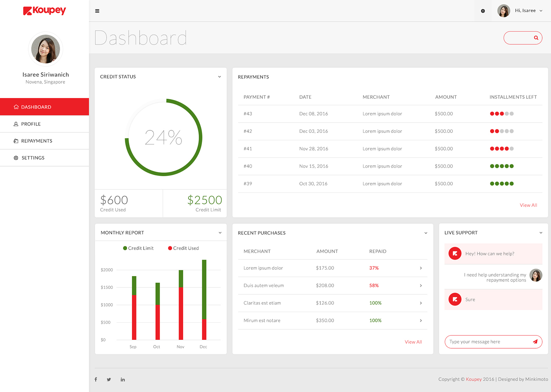Expand the Mirum est notare purchase row
This screenshot has height=392, width=551.
click(421, 321)
